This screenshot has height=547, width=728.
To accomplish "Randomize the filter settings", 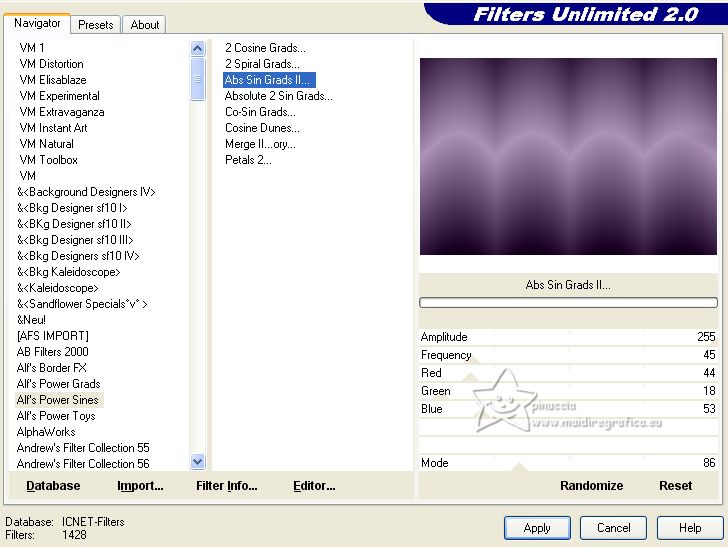I will pyautogui.click(x=592, y=486).
